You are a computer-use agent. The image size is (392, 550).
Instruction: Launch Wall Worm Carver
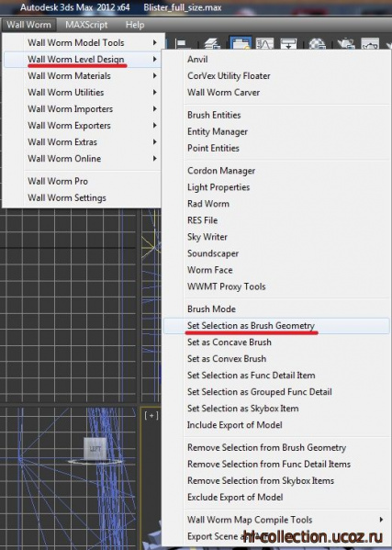coord(224,92)
